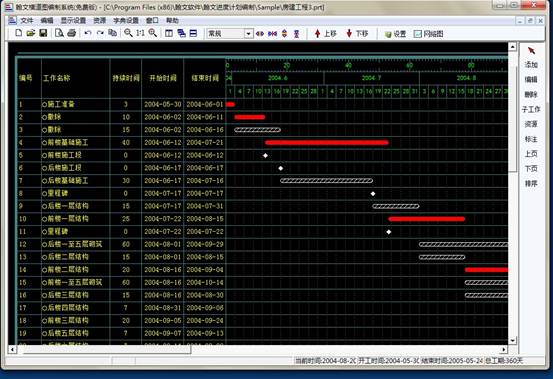553x379 pixels.
Task: Click the 下移 move down button
Action: [x=357, y=34]
